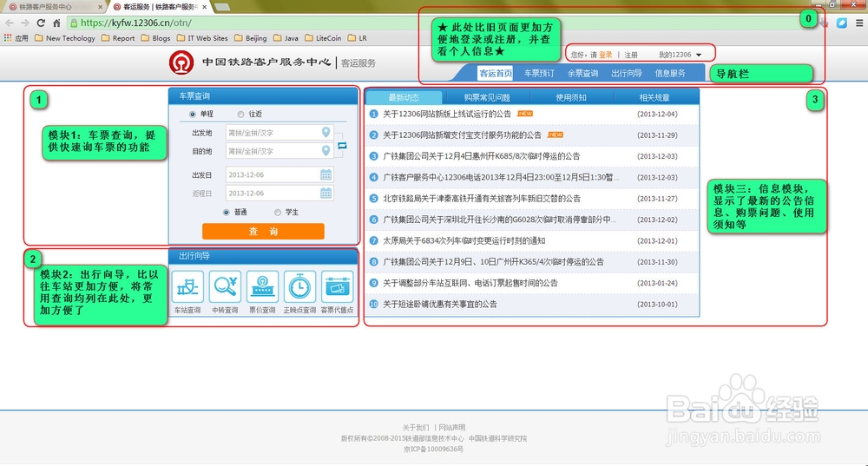
Task: Switch to the first browser tab 铁路客户服务中心
Action: pos(53,7)
